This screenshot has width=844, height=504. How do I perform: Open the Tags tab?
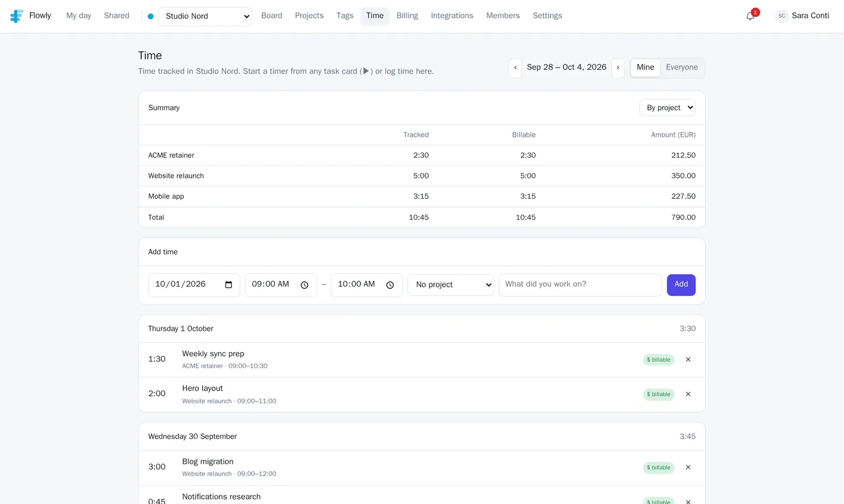[345, 16]
